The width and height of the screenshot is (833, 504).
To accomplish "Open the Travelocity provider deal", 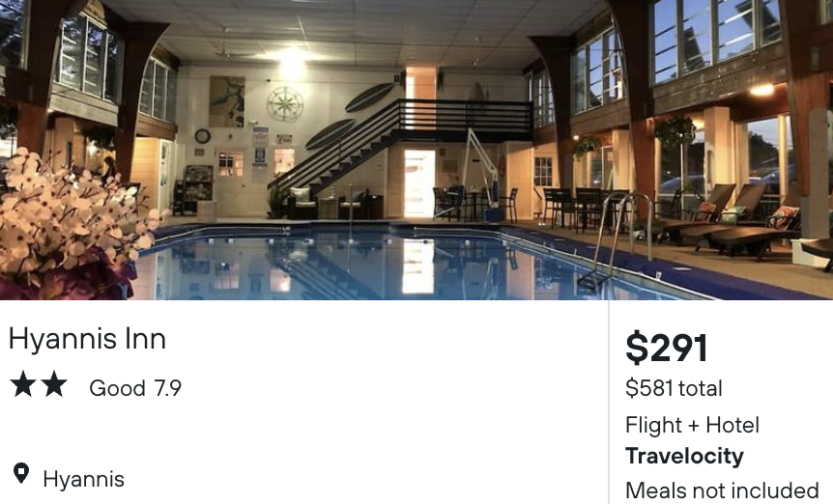I will point(684,456).
